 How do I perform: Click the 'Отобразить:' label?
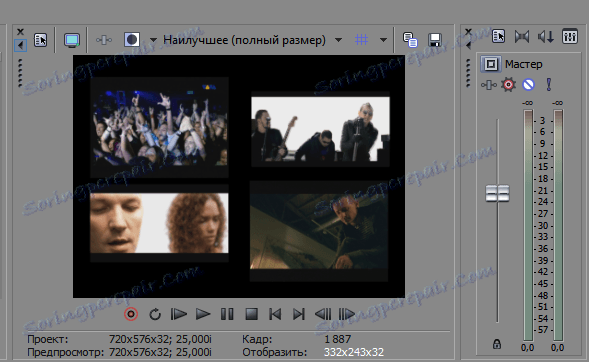pyautogui.click(x=275, y=352)
